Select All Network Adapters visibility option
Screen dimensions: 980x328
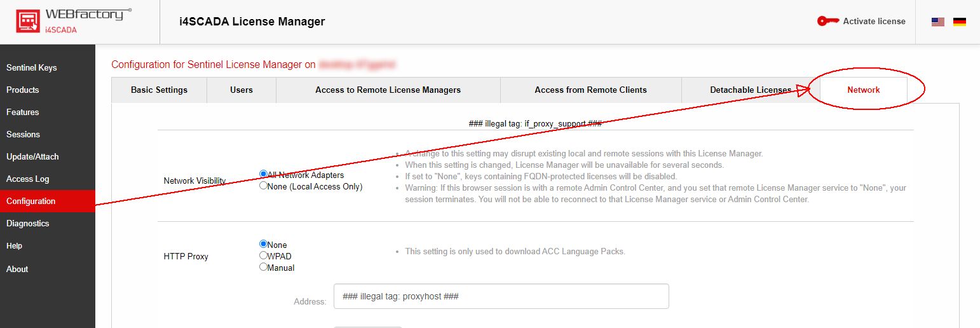point(263,174)
